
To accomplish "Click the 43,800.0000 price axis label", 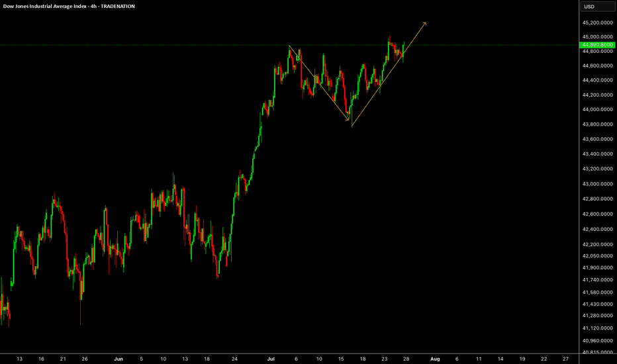I will pyautogui.click(x=597, y=124).
